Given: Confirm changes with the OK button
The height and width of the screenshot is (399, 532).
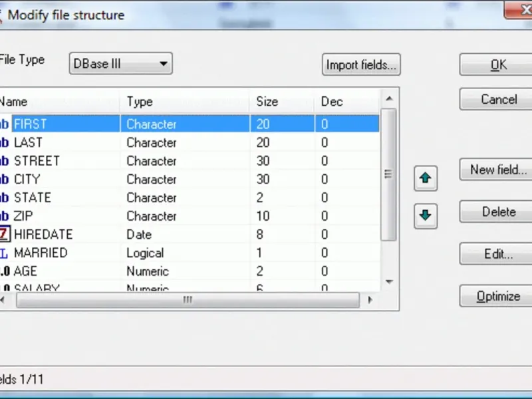Looking at the screenshot, I should (x=495, y=65).
